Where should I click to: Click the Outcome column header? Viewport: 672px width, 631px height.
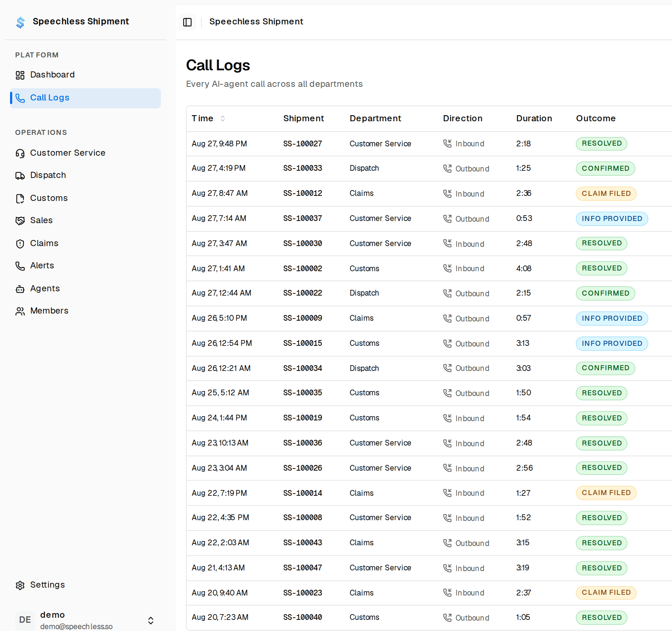click(596, 118)
